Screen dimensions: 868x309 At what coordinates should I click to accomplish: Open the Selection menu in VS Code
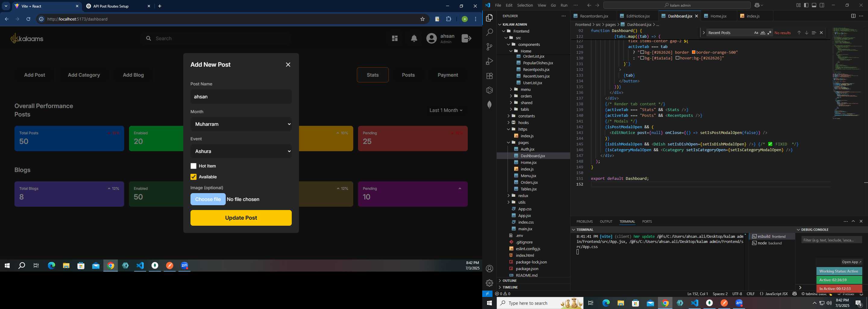(525, 5)
